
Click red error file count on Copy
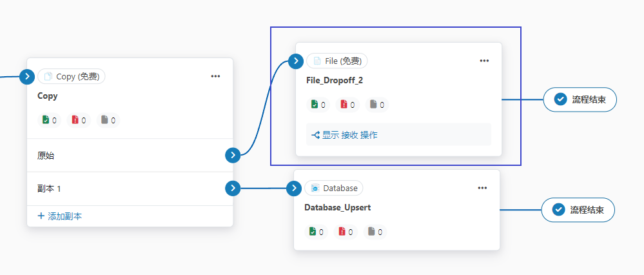pyautogui.click(x=79, y=120)
